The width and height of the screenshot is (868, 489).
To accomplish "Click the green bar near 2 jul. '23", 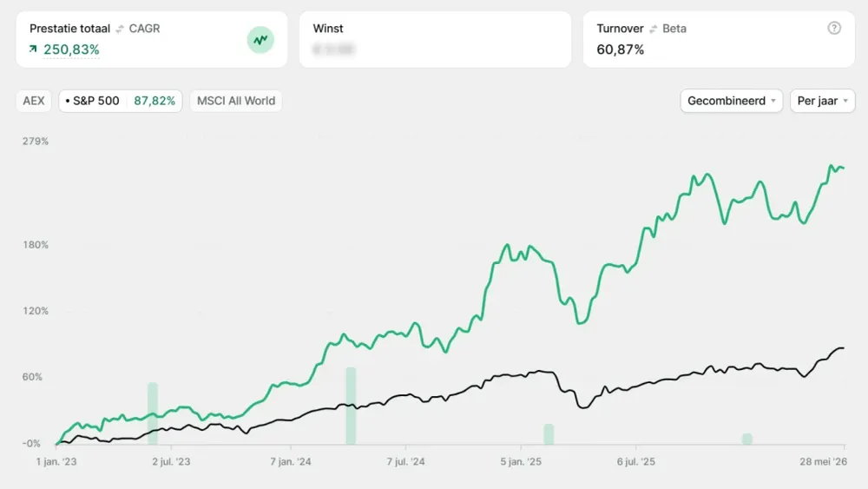I will click(x=153, y=413).
